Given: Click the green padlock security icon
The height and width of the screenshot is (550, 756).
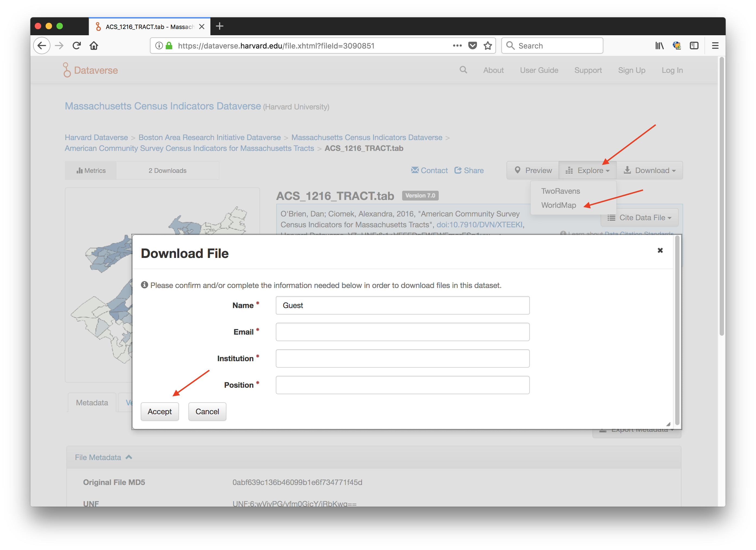Looking at the screenshot, I should tap(169, 46).
